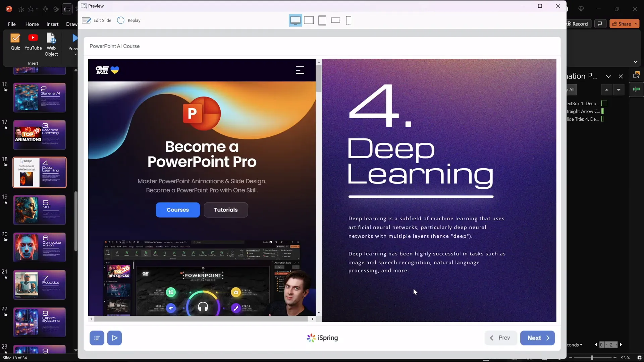644x362 pixels.
Task: Open the Share dropdown arrow
Action: click(636, 24)
